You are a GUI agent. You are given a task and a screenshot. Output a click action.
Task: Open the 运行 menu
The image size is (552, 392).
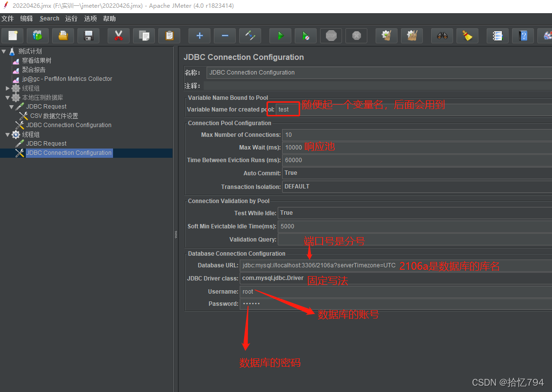pos(71,19)
